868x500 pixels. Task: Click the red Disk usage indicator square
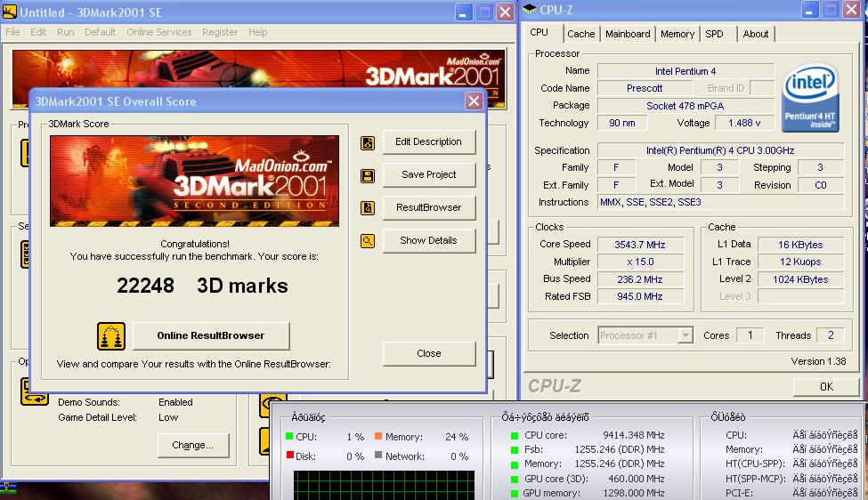pyautogui.click(x=289, y=456)
